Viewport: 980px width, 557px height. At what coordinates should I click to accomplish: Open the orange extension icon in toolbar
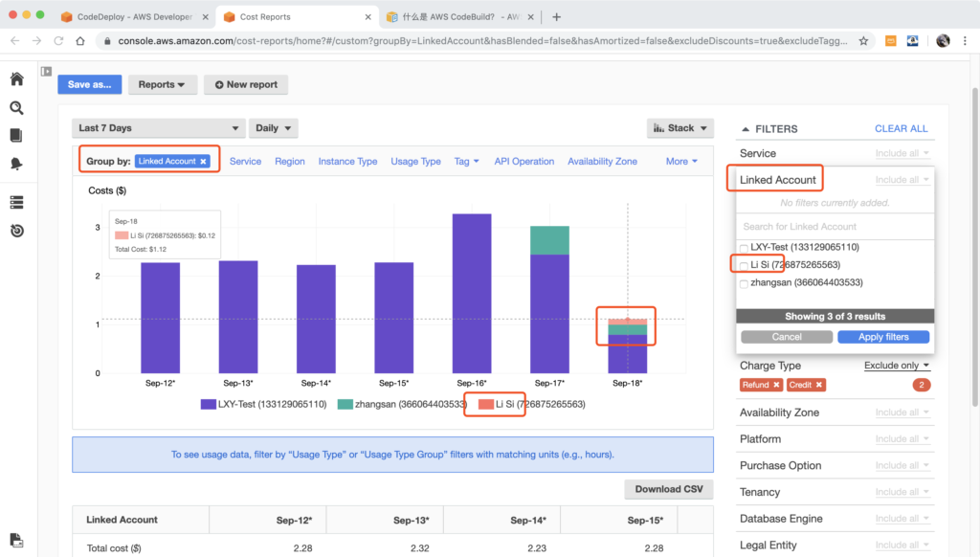pos(891,40)
